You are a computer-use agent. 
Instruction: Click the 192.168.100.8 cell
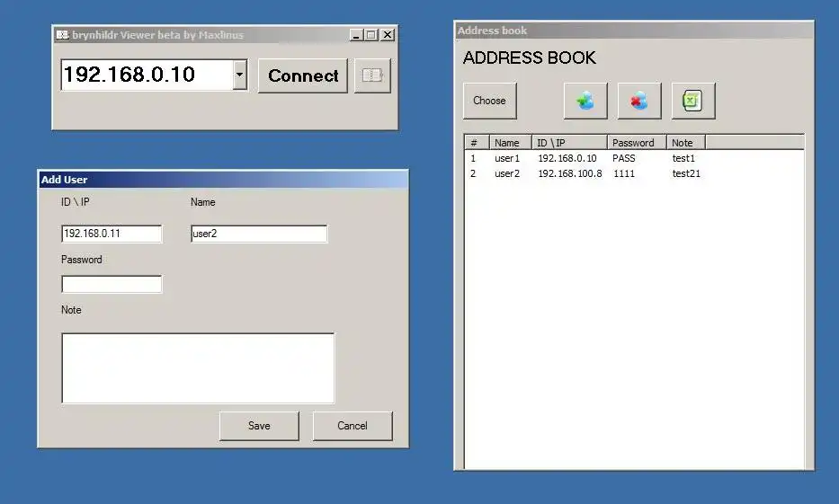(x=570, y=173)
